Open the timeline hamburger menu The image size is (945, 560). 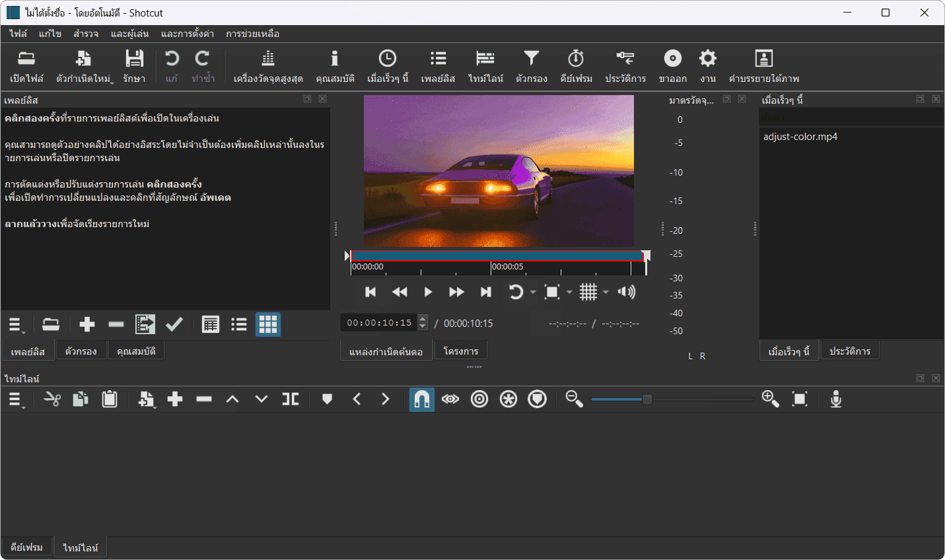point(16,399)
